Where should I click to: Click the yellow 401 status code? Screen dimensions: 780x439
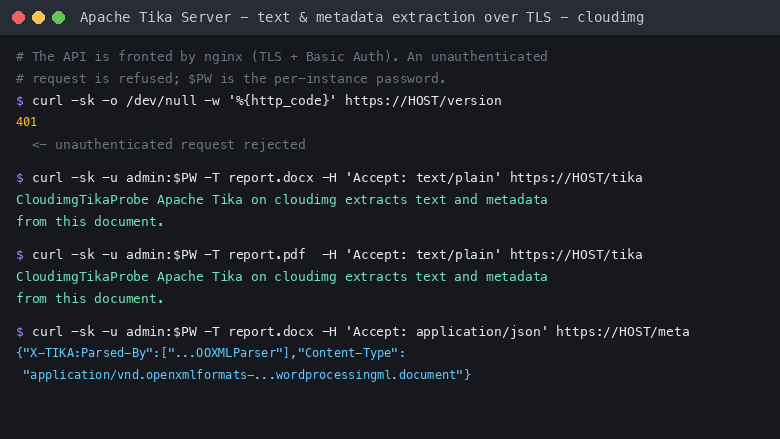(x=26, y=122)
